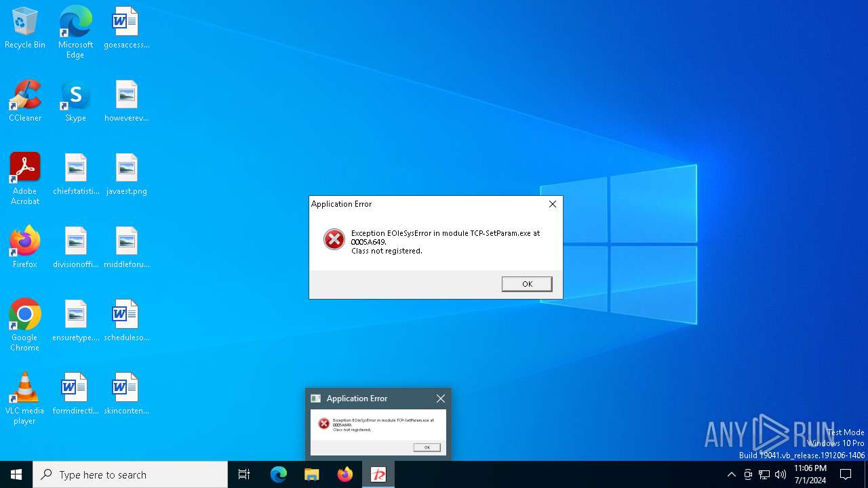The height and width of the screenshot is (488, 868).
Task: Open the Recycle Bin desktop icon
Action: (x=25, y=28)
